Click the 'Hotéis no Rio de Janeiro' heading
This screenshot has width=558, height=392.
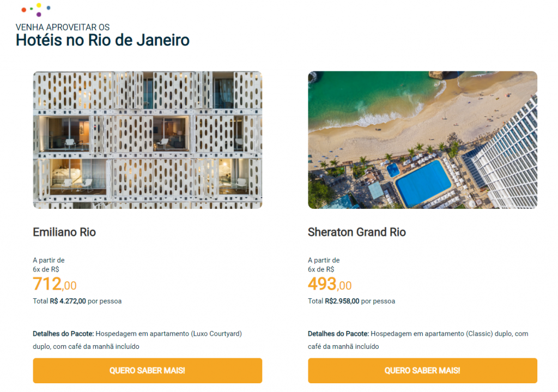[102, 40]
